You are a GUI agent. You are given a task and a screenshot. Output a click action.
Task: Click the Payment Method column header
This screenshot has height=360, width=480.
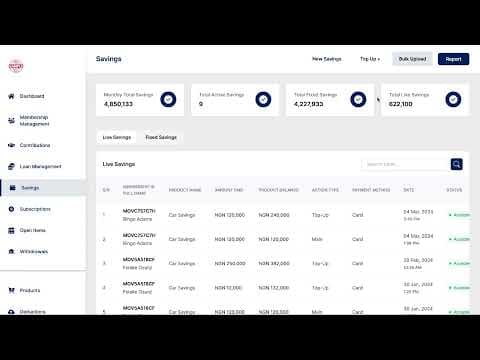pyautogui.click(x=371, y=190)
